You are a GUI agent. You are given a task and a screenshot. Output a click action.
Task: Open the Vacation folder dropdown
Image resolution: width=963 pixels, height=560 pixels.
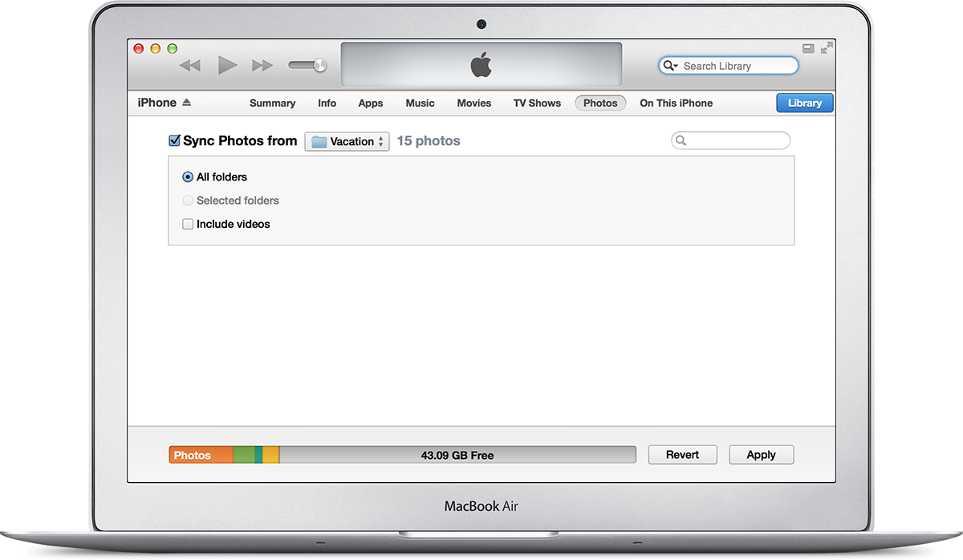click(347, 141)
